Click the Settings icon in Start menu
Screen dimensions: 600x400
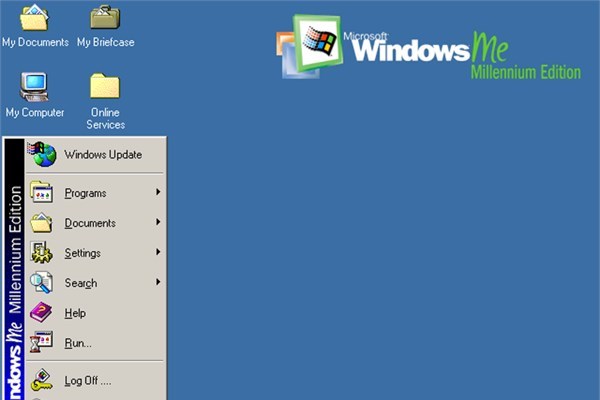tap(41, 253)
